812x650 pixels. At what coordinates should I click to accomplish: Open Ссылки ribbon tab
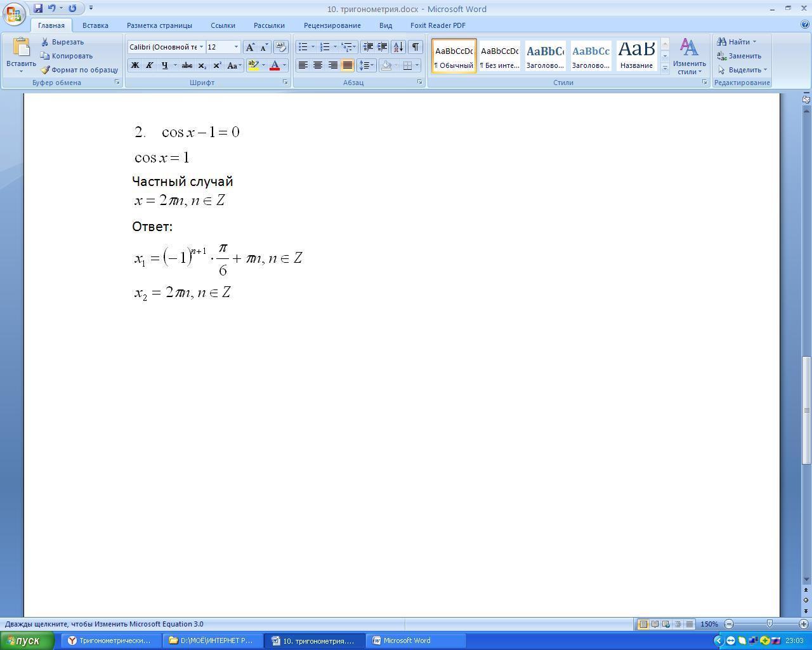pyautogui.click(x=223, y=25)
